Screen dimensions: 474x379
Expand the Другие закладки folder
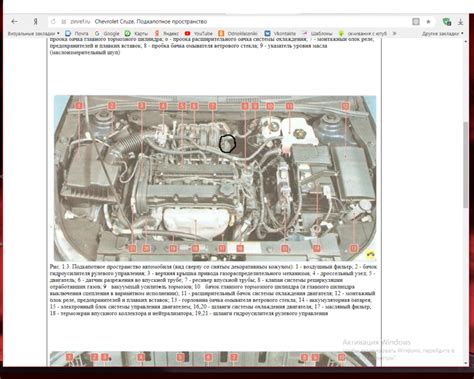click(x=443, y=34)
